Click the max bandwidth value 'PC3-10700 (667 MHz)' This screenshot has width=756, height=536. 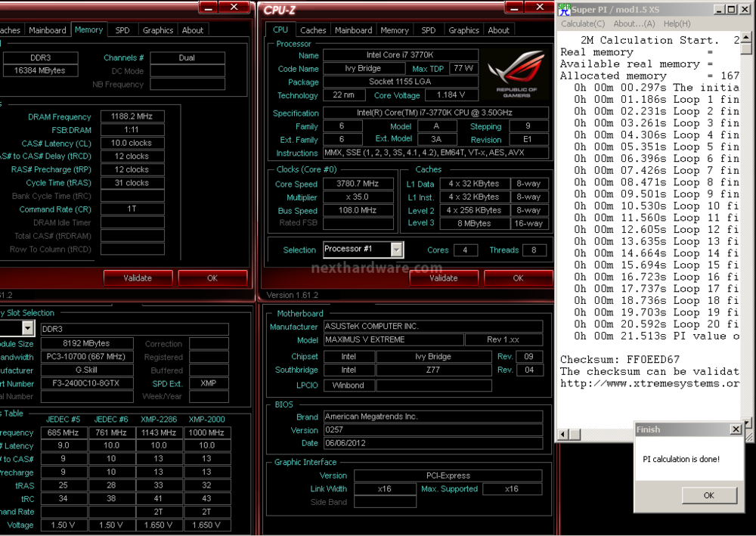point(87,357)
